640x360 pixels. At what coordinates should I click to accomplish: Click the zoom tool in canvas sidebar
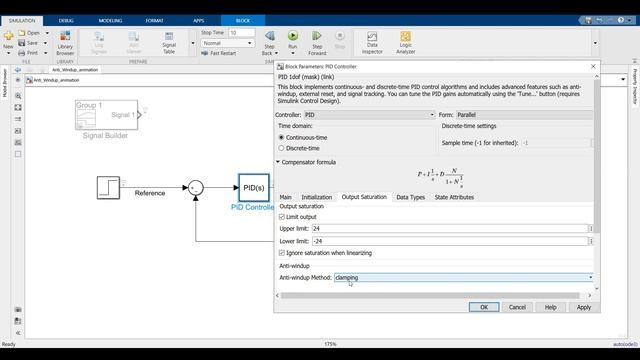[18, 96]
